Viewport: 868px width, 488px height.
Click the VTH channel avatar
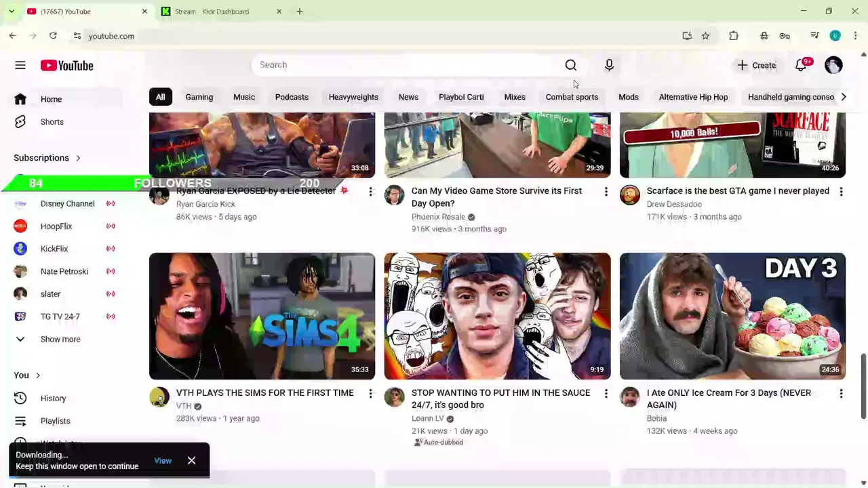[x=159, y=397]
